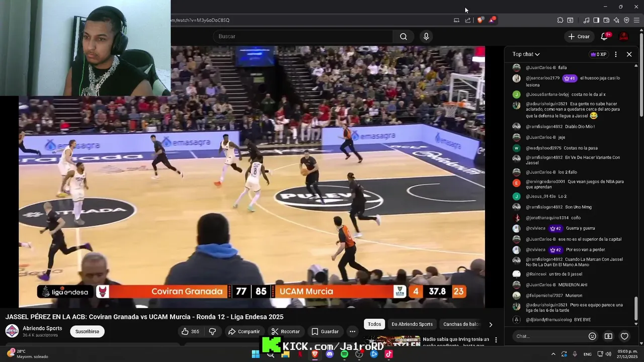Like the video with 365 likes
Image resolution: width=644 pixels, height=362 pixels.
coord(190,331)
